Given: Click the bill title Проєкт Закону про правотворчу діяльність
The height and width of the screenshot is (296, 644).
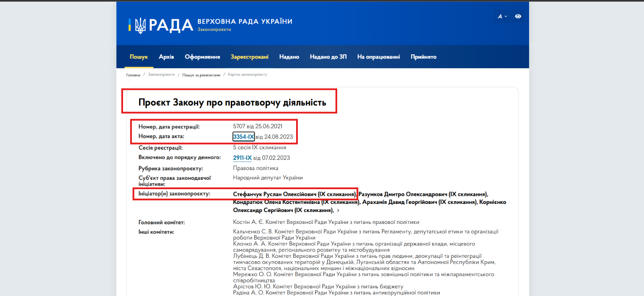Looking at the screenshot, I should click(x=232, y=102).
